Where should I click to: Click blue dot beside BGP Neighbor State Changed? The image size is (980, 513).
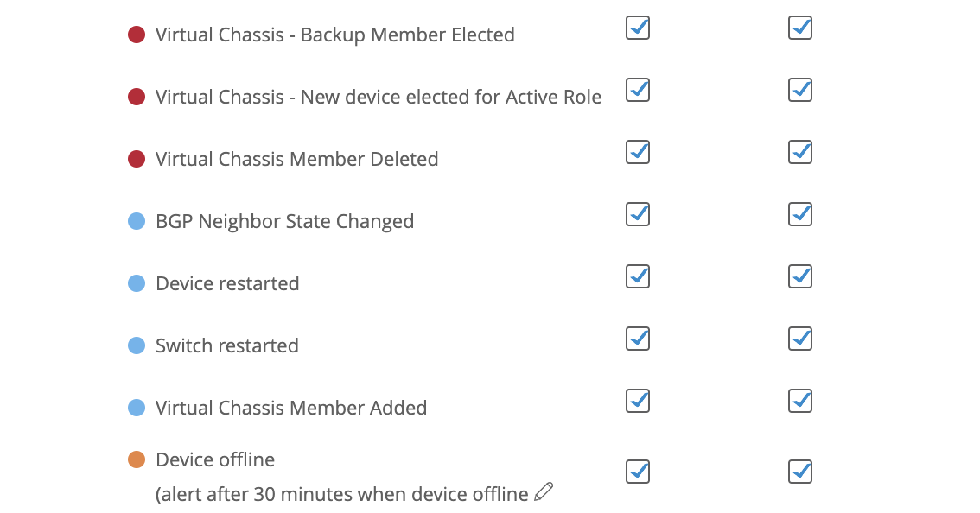pyautogui.click(x=137, y=221)
